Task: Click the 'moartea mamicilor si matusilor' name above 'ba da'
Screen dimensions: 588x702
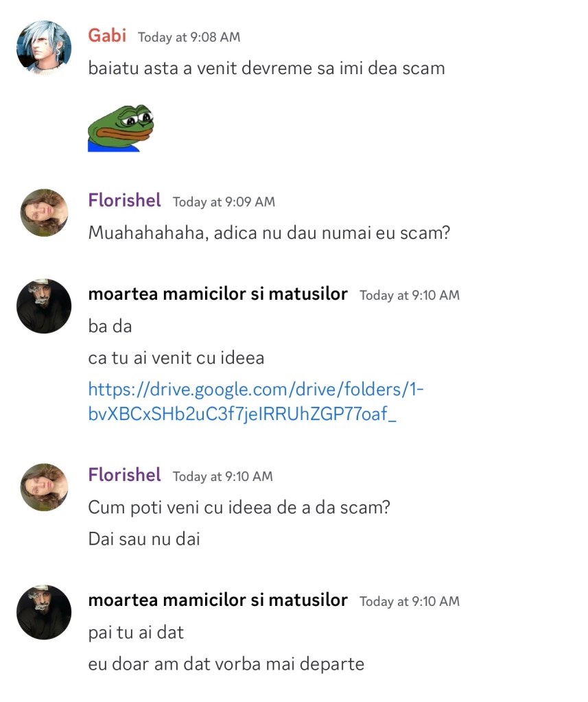Action: point(217,294)
